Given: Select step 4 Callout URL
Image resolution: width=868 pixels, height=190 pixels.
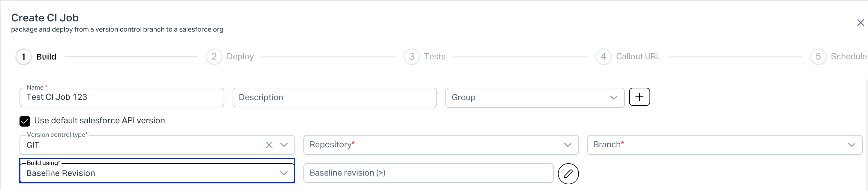Looking at the screenshot, I should tap(638, 57).
